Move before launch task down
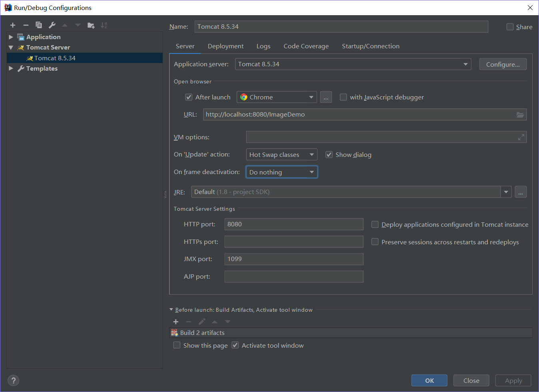This screenshot has width=539, height=392. pos(228,322)
